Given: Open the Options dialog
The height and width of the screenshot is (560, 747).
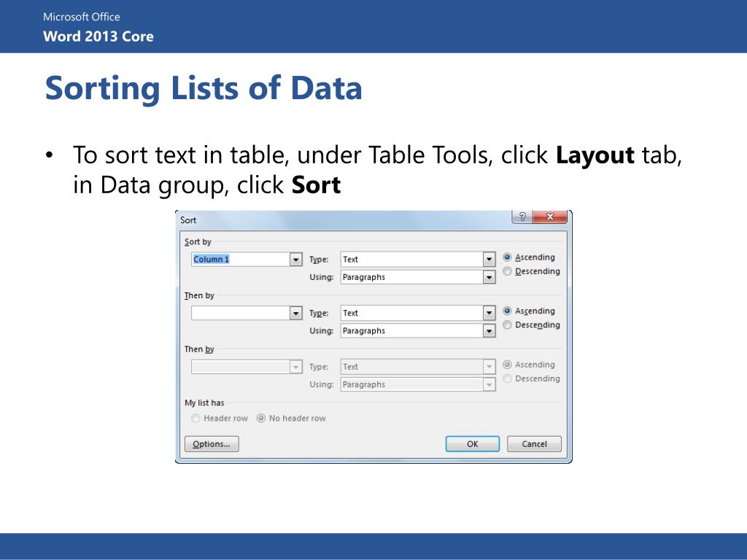Looking at the screenshot, I should coord(212,443).
